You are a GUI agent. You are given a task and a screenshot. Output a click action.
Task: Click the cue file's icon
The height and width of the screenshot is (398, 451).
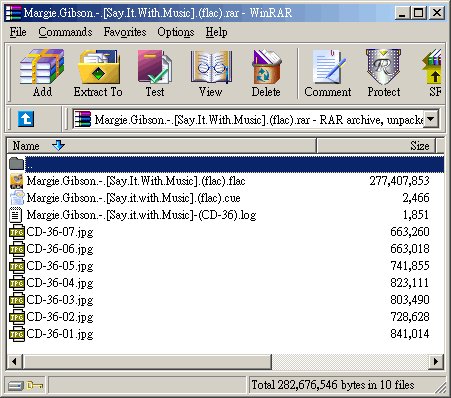(16, 198)
